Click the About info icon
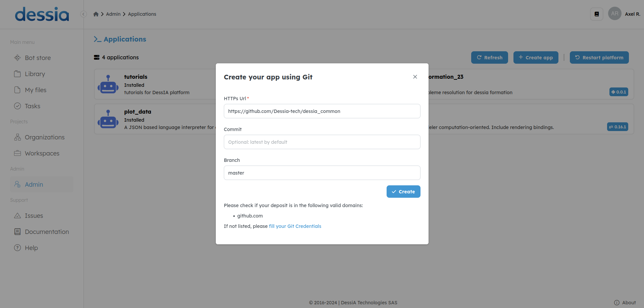The image size is (644, 308). pos(617,303)
